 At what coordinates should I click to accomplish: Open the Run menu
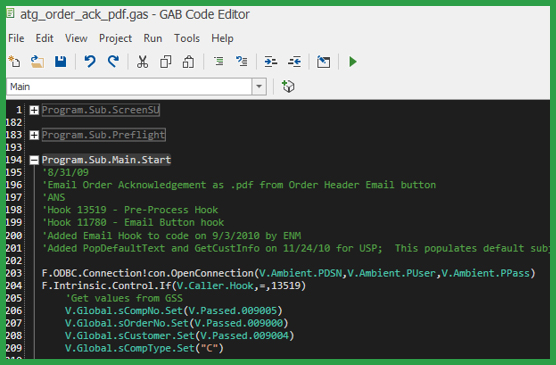[153, 38]
